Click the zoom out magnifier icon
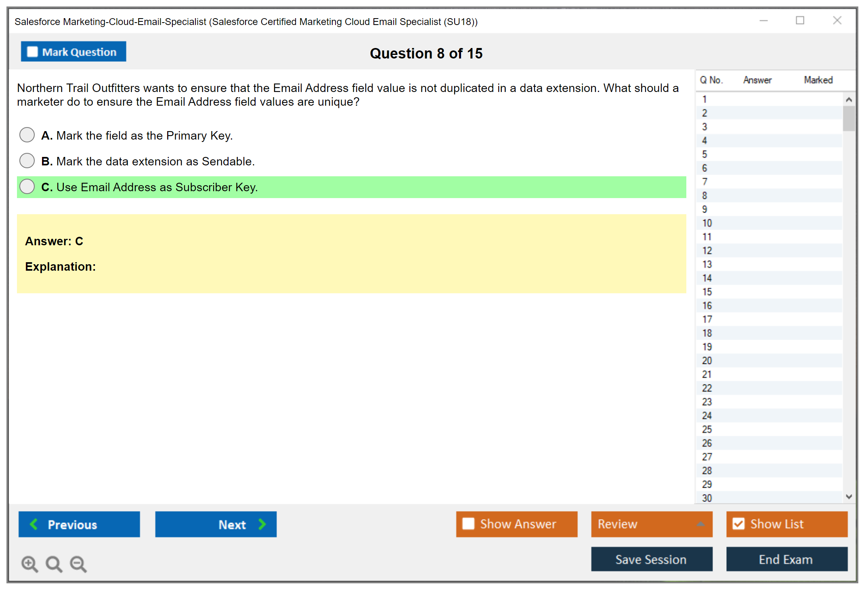Screen dimensions: 868x593 78,564
